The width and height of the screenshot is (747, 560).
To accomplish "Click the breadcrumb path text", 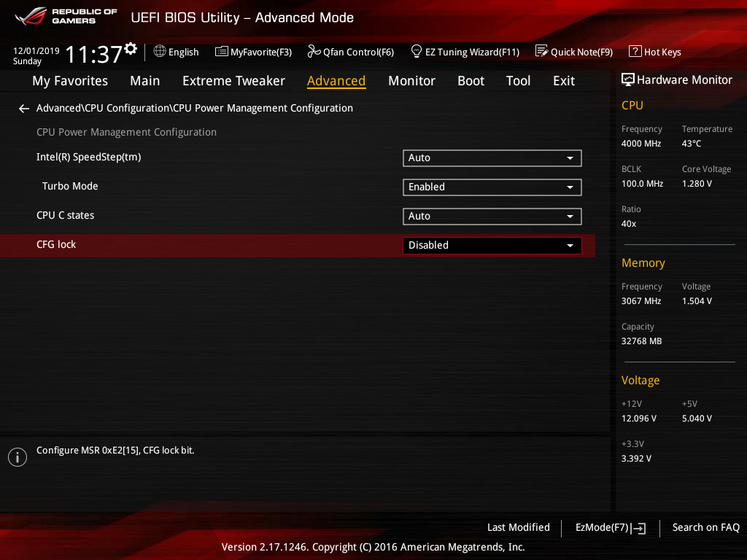I will point(194,108).
